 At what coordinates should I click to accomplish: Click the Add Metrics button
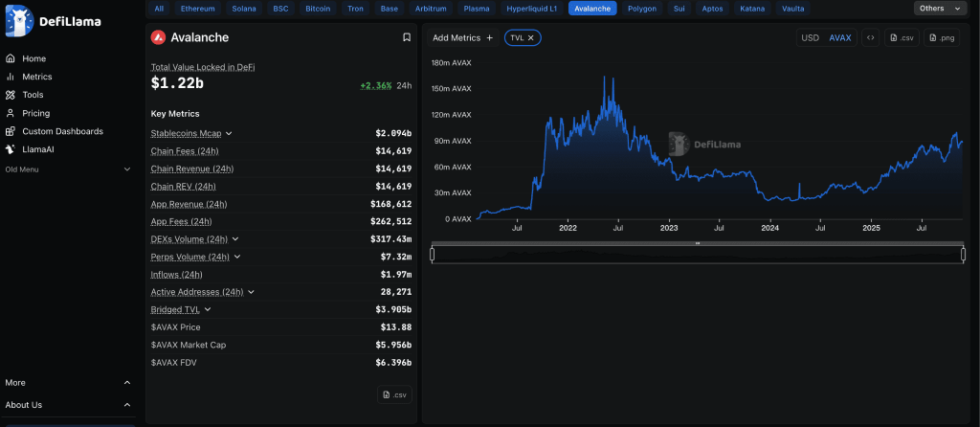462,37
